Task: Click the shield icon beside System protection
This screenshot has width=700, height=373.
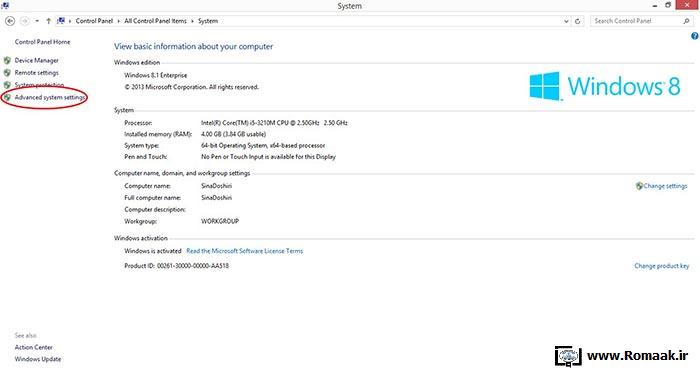Action: [7, 85]
